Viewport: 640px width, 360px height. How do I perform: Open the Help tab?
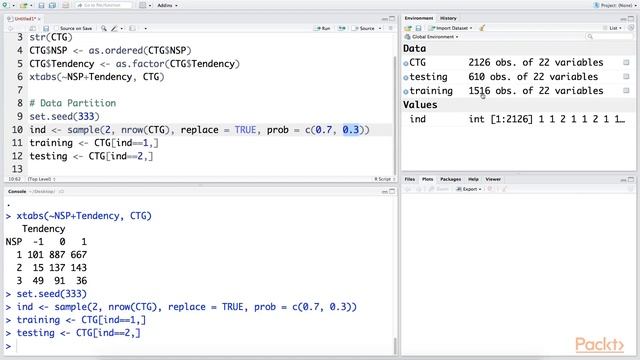[x=473, y=179]
